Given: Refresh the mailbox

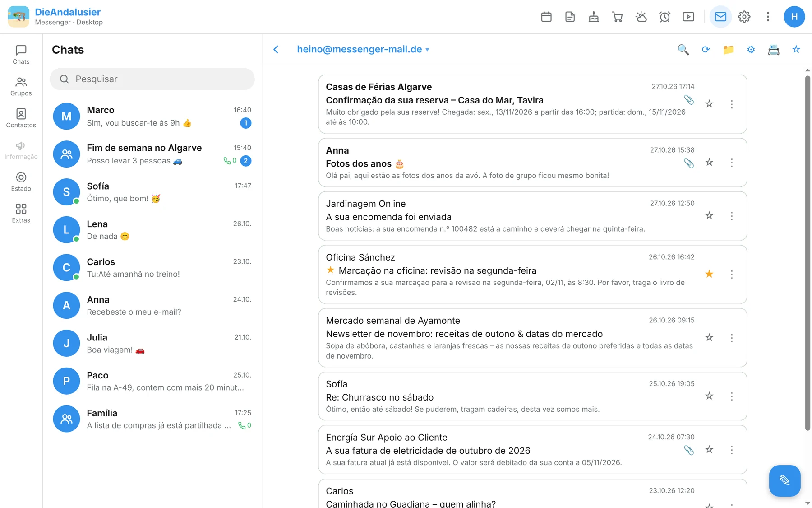Looking at the screenshot, I should (706, 50).
